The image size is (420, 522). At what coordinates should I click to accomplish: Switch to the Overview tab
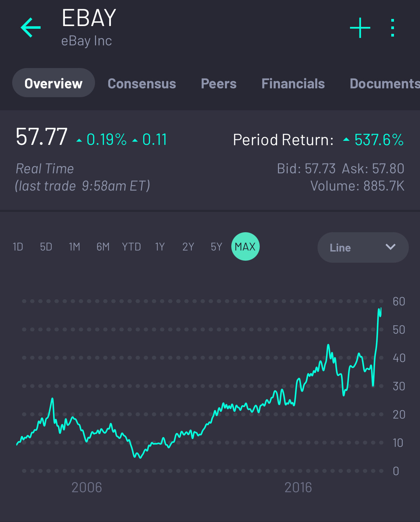pyautogui.click(x=53, y=83)
